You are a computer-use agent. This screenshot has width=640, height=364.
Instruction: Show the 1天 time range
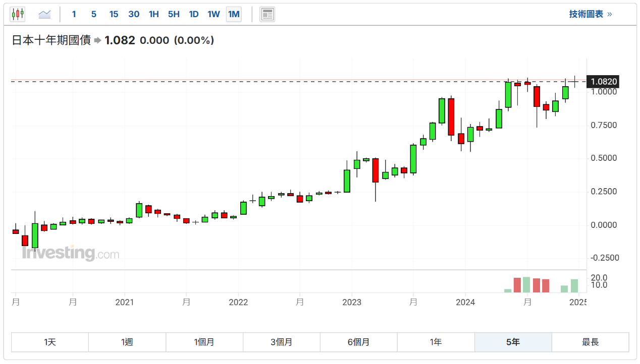point(50,342)
